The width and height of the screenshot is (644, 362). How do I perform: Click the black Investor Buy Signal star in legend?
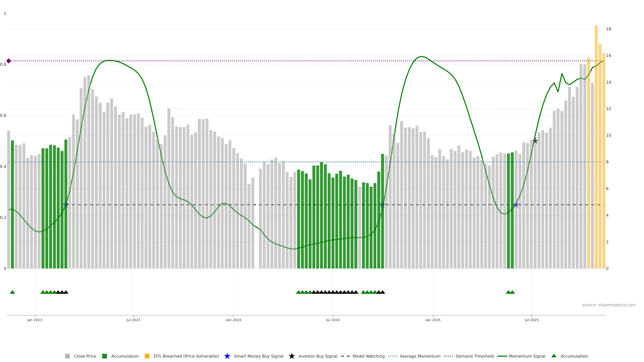(291, 356)
